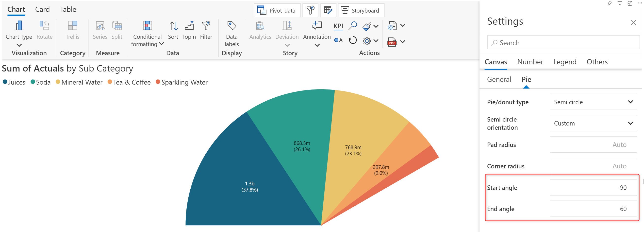Screen dimensions: 644x232
Task: Click the Filter funnel icon
Action: [206, 26]
